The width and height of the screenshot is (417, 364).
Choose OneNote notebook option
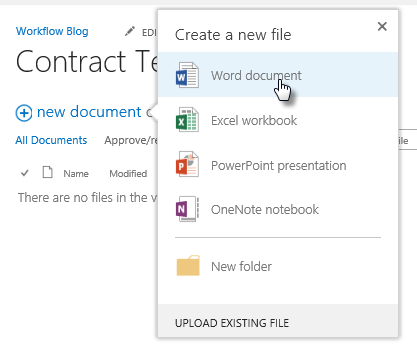click(278, 209)
